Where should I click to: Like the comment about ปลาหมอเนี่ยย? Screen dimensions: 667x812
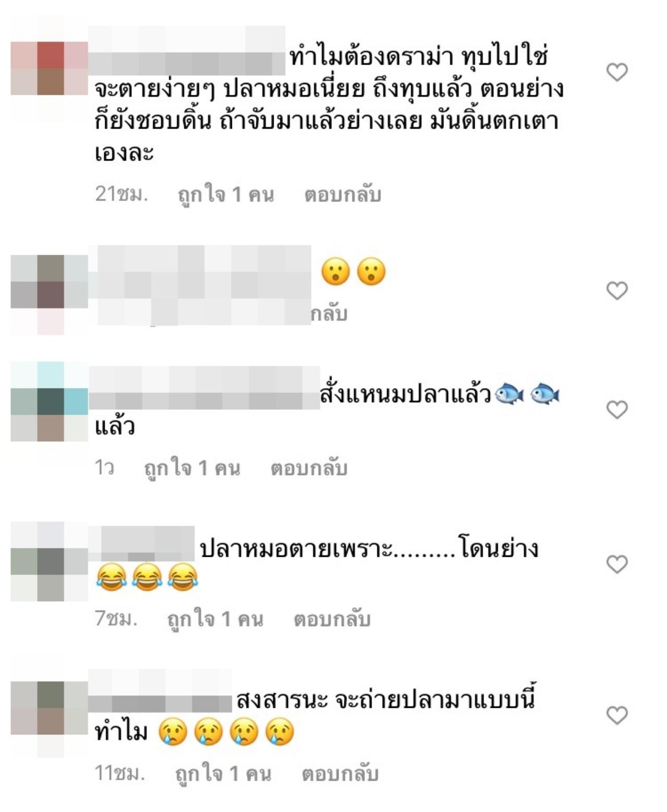(617, 72)
